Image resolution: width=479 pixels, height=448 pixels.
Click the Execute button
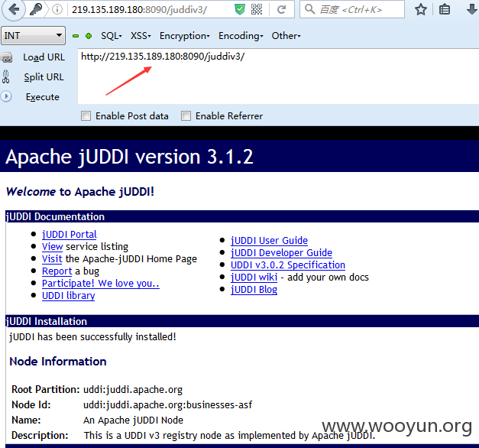pos(43,97)
